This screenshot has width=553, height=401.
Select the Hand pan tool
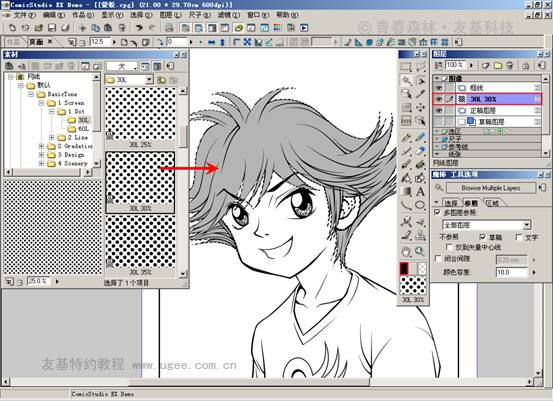406,251
